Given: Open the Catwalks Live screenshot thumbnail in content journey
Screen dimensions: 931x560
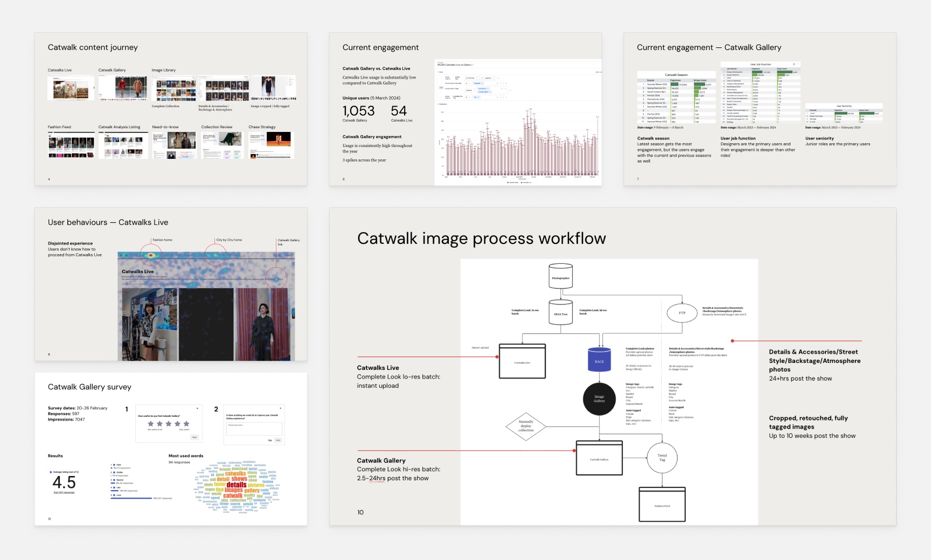Looking at the screenshot, I should click(71, 87).
